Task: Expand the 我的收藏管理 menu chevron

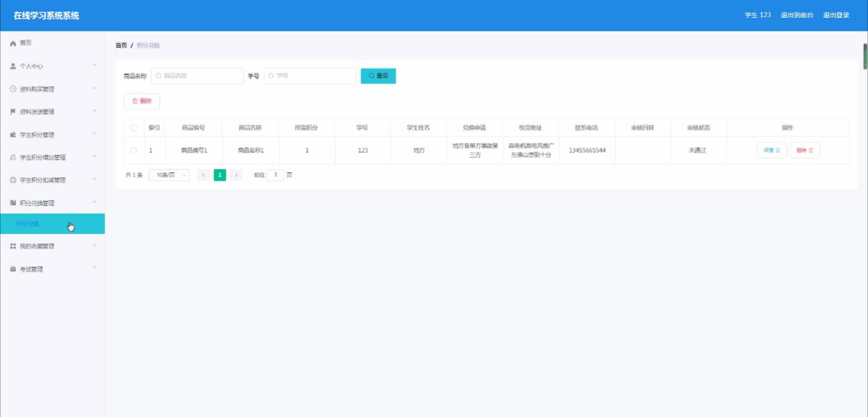Action: 94,245
